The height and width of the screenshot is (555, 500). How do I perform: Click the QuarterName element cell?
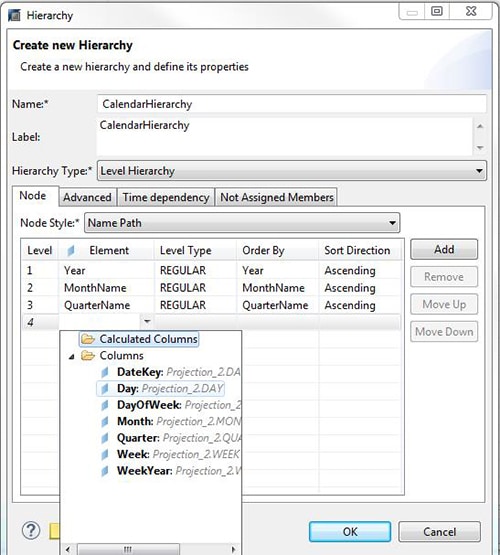click(106, 305)
